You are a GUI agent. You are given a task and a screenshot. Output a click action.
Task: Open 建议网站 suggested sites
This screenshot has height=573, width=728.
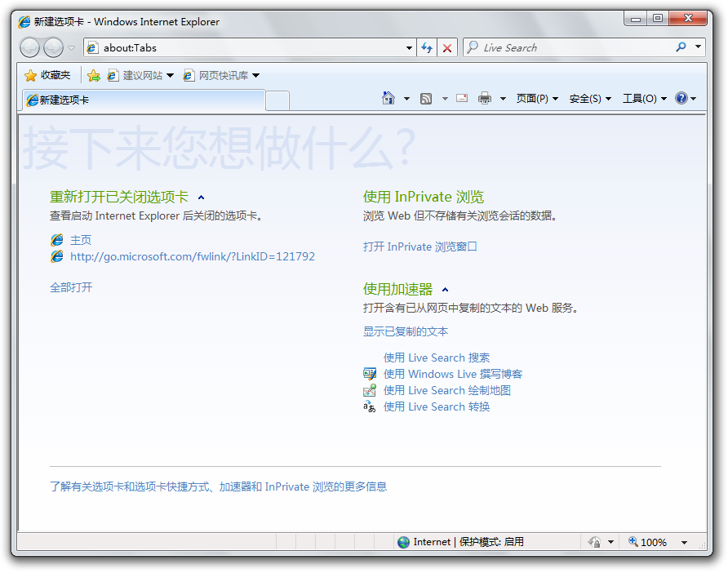[x=140, y=75]
